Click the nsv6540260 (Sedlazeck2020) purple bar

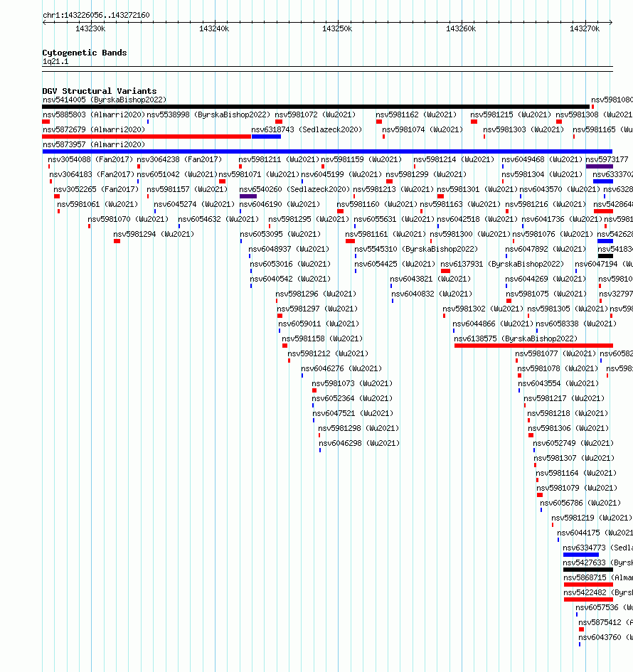point(248,196)
